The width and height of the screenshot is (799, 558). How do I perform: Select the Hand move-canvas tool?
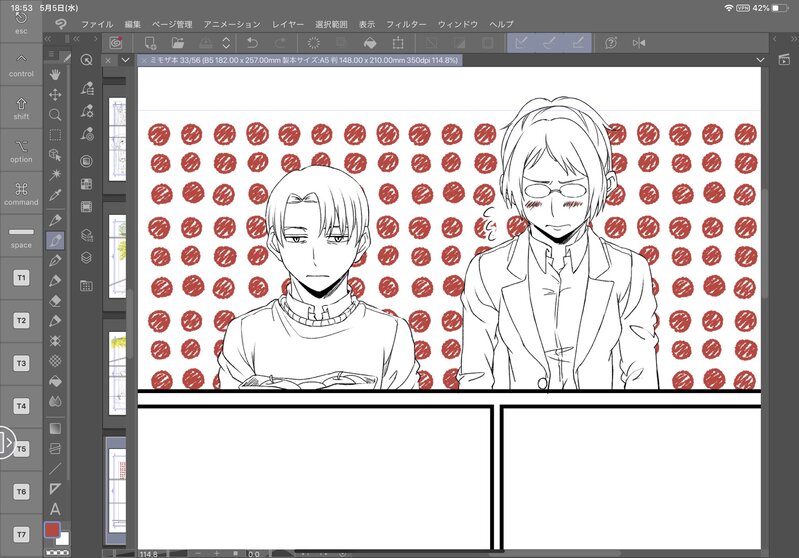tap(55, 74)
